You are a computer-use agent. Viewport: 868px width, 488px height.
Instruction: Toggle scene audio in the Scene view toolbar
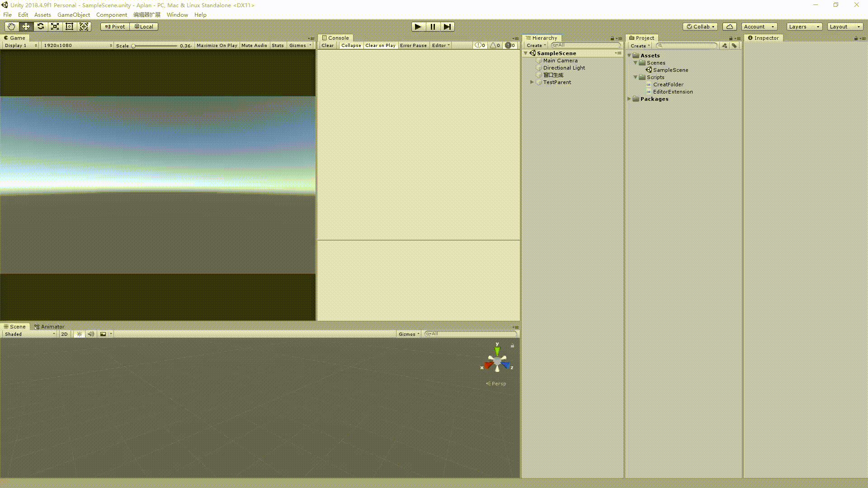90,334
